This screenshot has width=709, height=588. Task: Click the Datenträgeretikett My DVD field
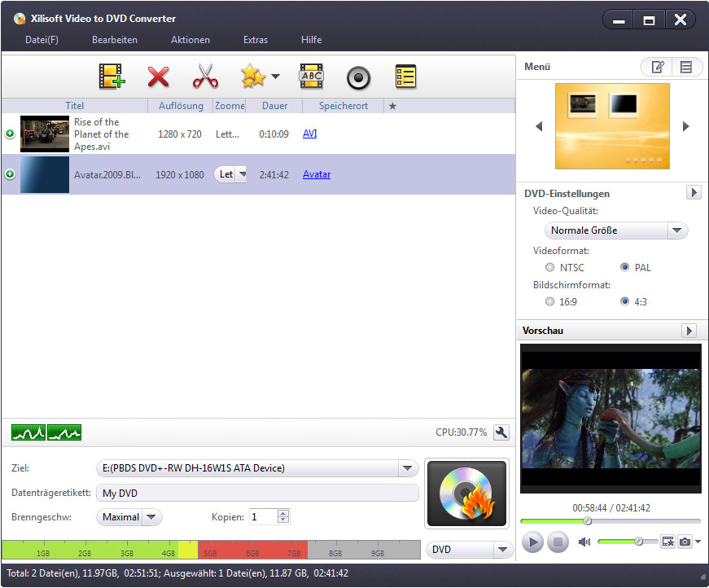257,493
